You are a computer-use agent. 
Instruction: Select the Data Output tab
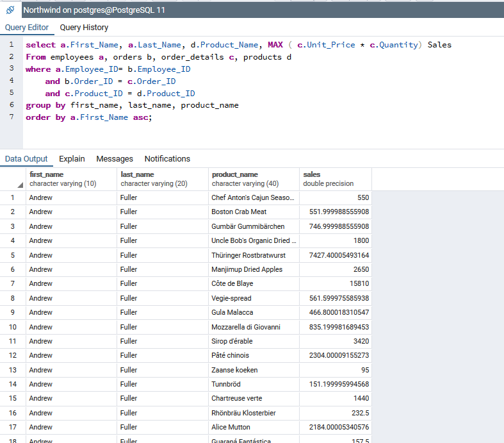point(26,158)
